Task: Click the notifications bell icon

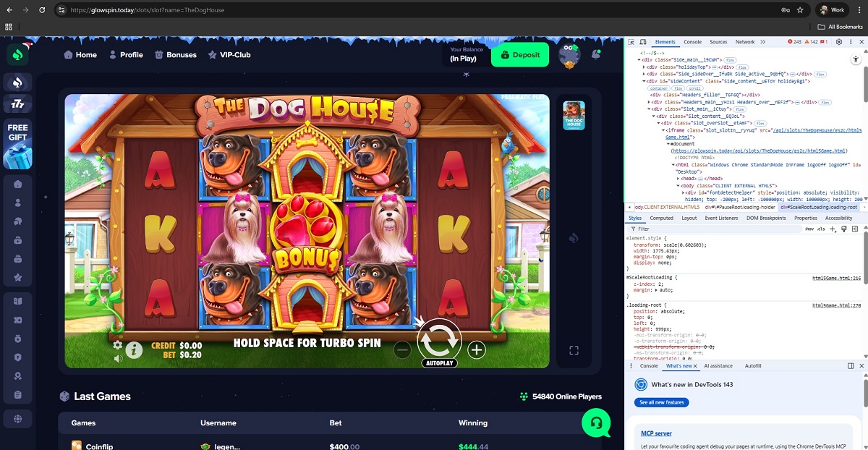Action: click(596, 54)
